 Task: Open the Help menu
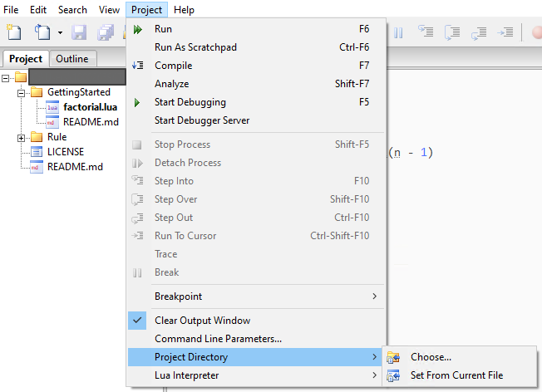click(x=184, y=10)
